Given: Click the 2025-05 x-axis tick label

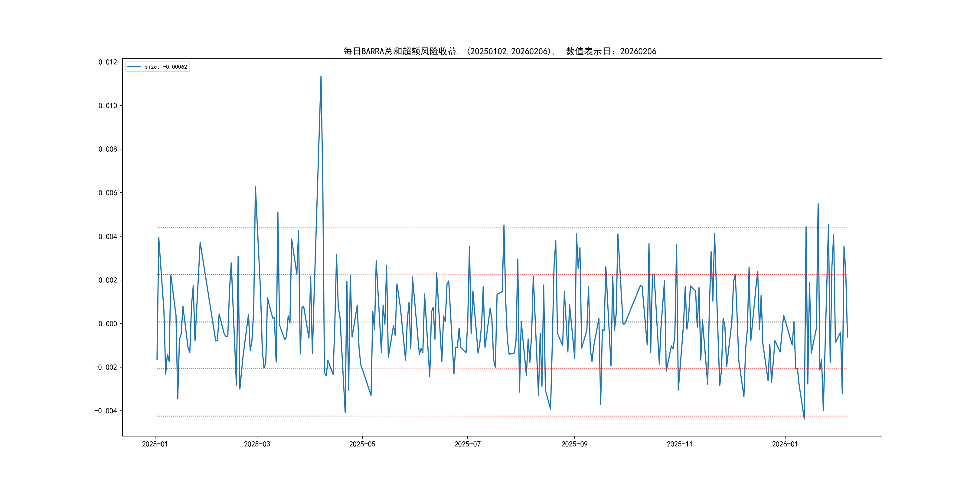Looking at the screenshot, I should (x=362, y=444).
